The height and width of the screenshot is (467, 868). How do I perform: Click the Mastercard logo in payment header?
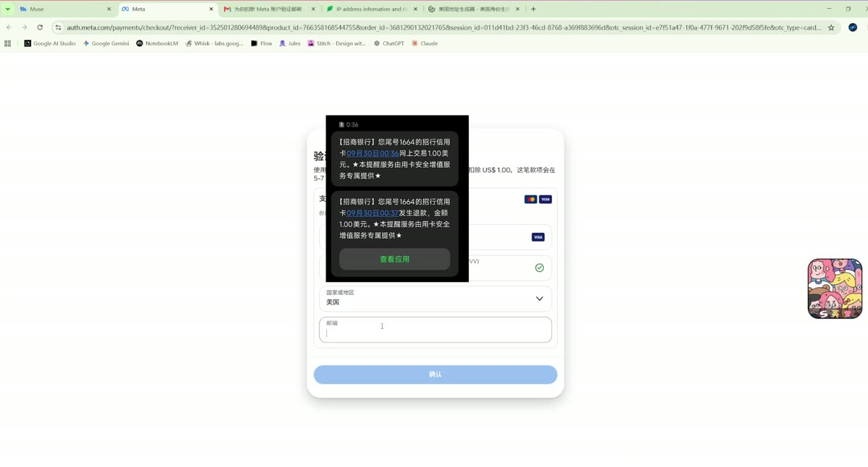[531, 200]
